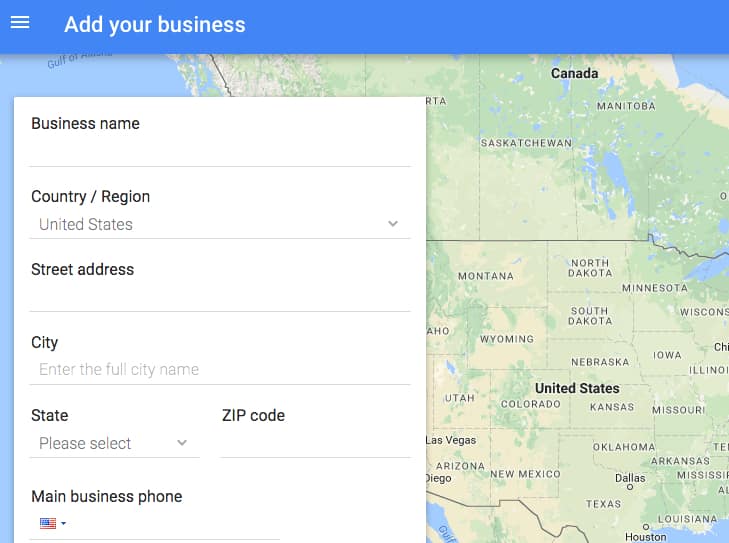The width and height of the screenshot is (729, 543).
Task: Click the small caret beside the flag
Action: click(64, 523)
